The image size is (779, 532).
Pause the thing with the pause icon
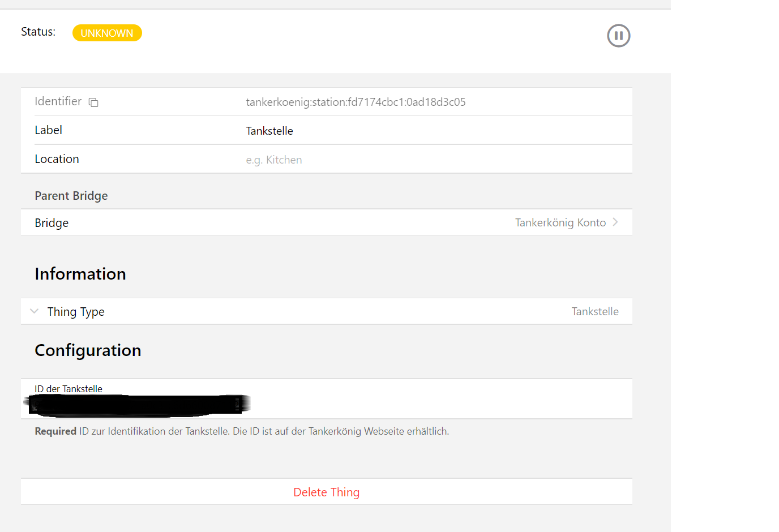[618, 36]
